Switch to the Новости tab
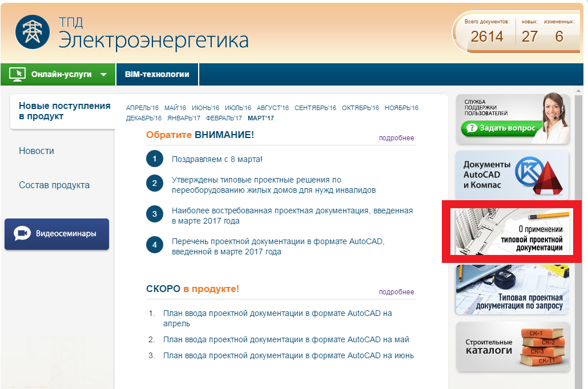This screenshot has height=389, width=588. click(x=37, y=151)
